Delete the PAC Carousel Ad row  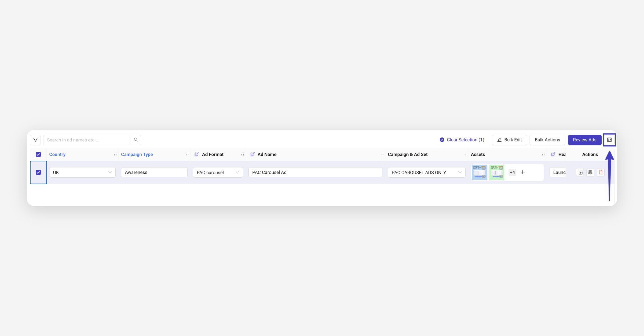click(601, 172)
